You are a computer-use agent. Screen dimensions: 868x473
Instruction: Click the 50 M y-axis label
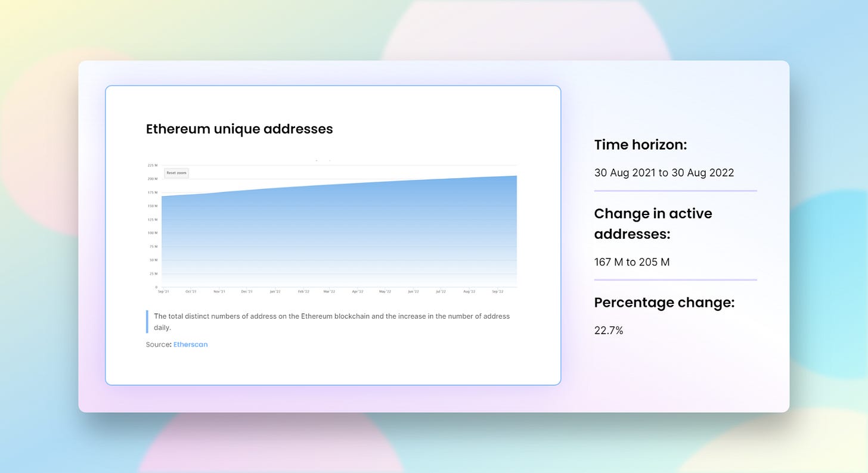coord(153,260)
